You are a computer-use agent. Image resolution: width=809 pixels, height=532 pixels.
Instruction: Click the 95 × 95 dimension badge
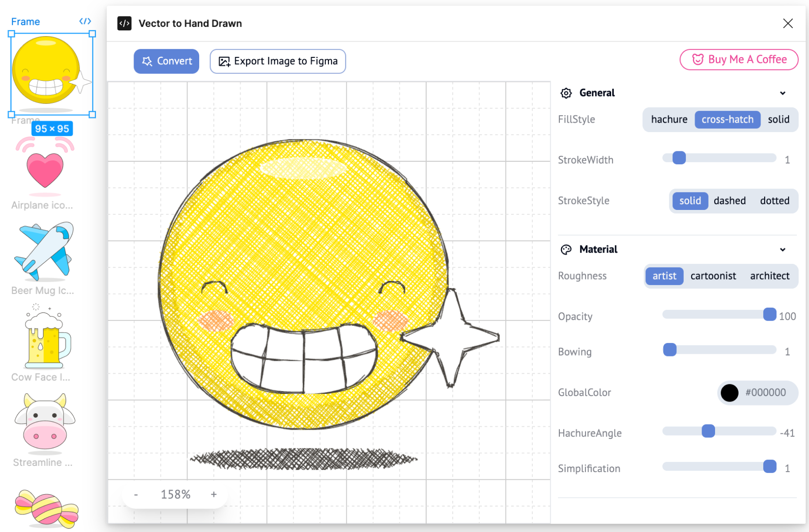pyautogui.click(x=52, y=129)
